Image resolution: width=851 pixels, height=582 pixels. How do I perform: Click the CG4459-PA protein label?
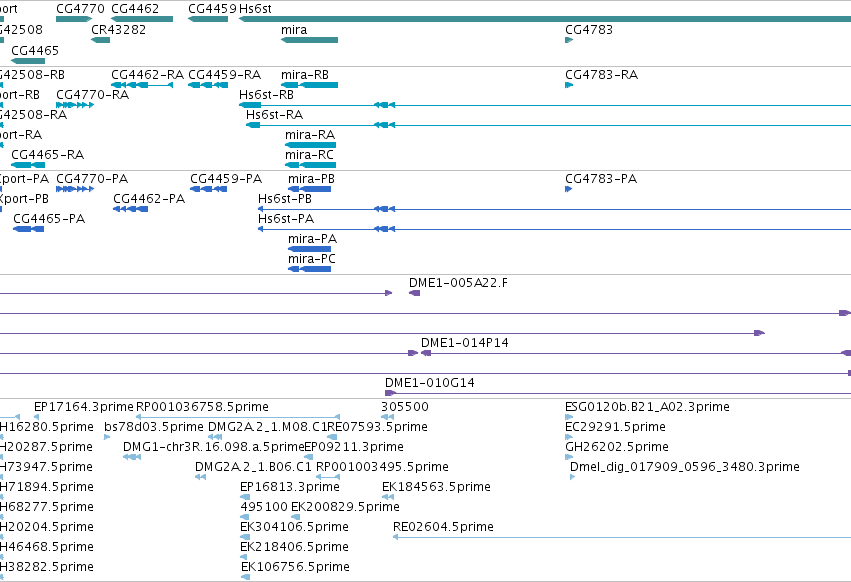click(x=226, y=179)
